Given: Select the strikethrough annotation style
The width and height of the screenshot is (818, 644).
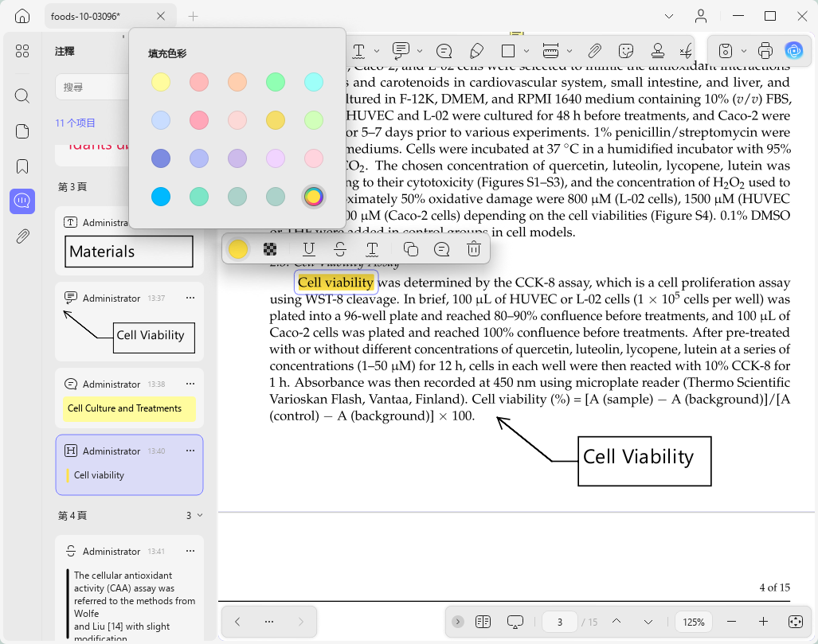Looking at the screenshot, I should [340, 249].
